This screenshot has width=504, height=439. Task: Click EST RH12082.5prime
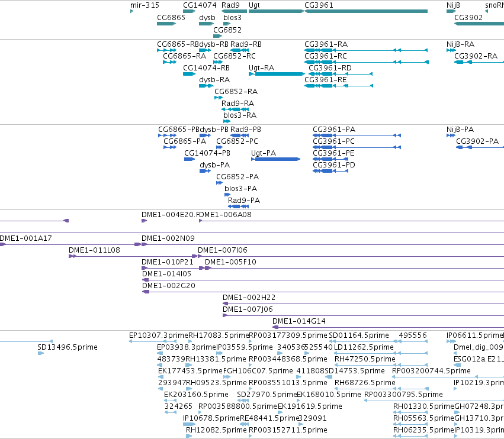pos(216,430)
